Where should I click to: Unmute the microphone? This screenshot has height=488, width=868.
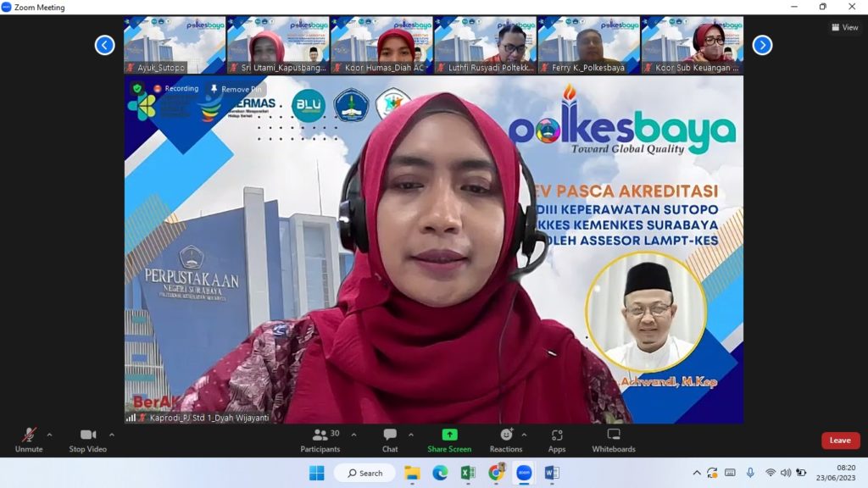point(29,441)
